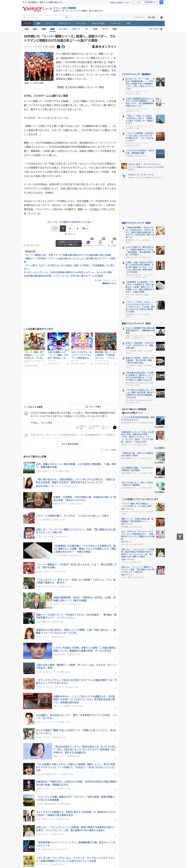
Task: Open 【画像】史上初の9人戦隊 link
Action: (x=80, y=87)
